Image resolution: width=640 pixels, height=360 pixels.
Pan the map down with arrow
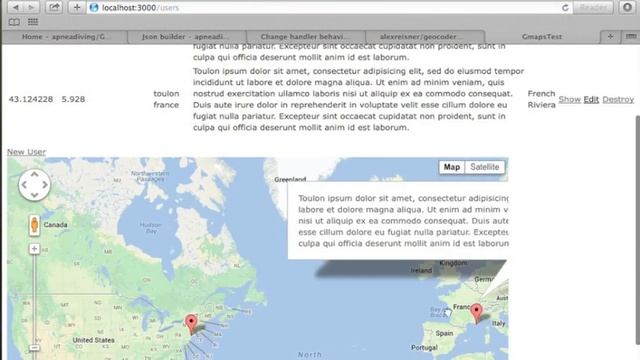tap(34, 195)
